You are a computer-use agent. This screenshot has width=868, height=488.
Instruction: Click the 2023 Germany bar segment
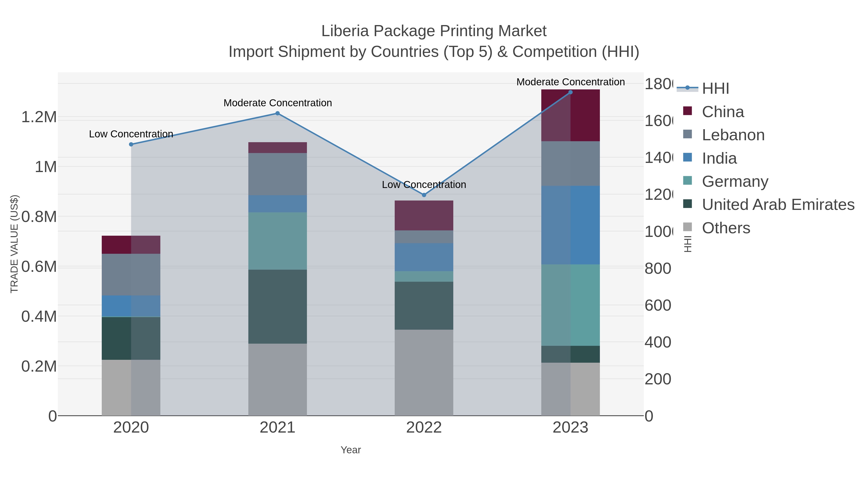click(x=570, y=305)
